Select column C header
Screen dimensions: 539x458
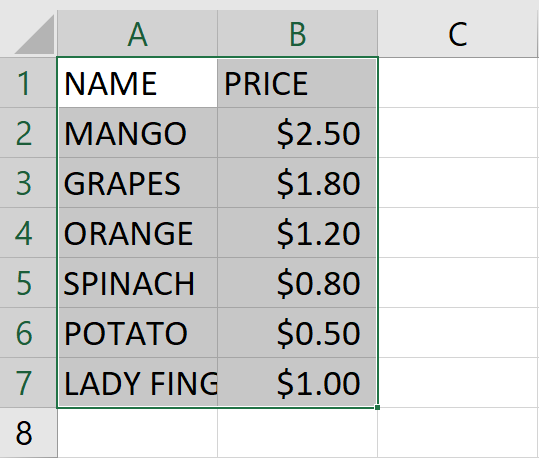tap(458, 34)
